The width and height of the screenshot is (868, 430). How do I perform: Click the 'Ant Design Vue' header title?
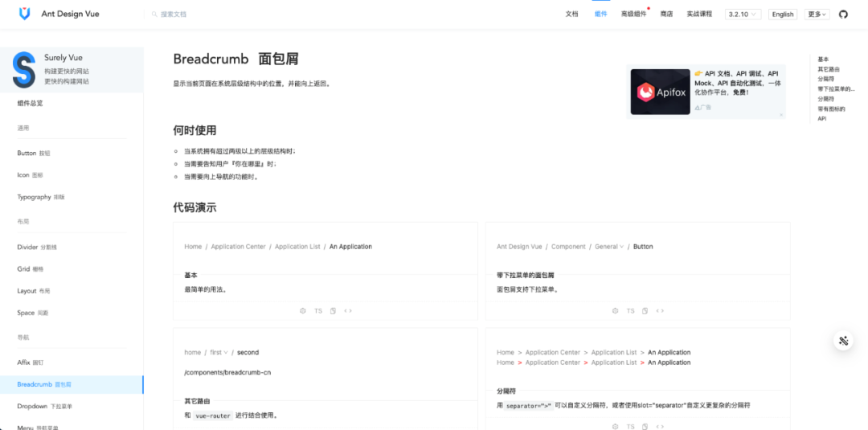pos(70,14)
